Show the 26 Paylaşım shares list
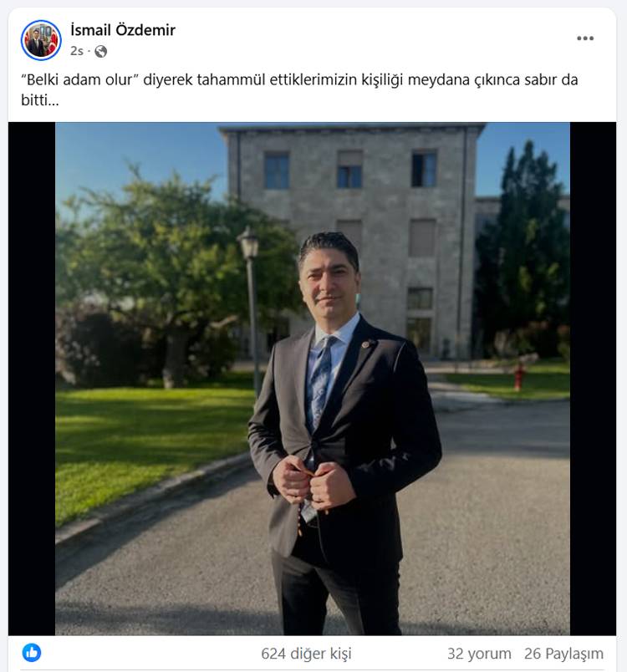The width and height of the screenshot is (627, 672). 563,654
